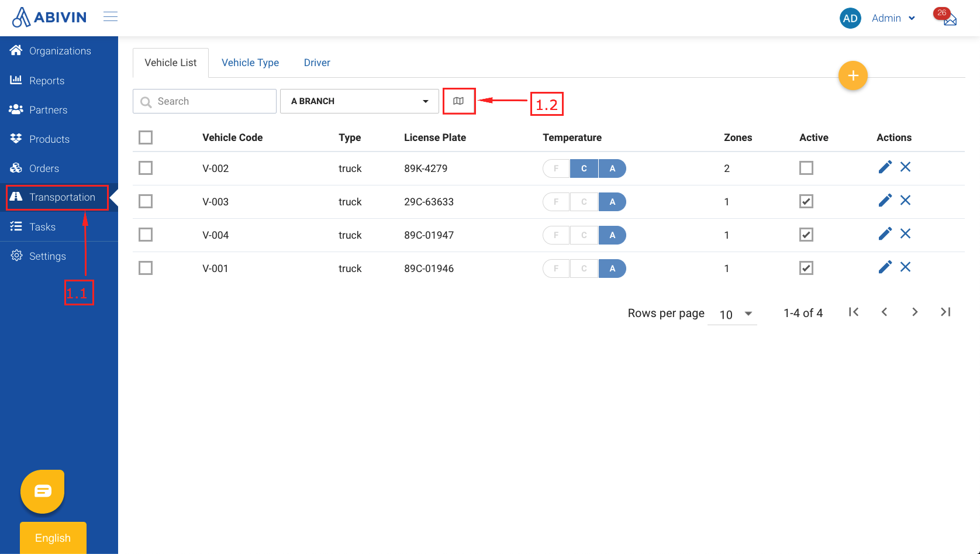The image size is (980, 554).
Task: Sort by Vehicle Code column header
Action: click(x=233, y=137)
